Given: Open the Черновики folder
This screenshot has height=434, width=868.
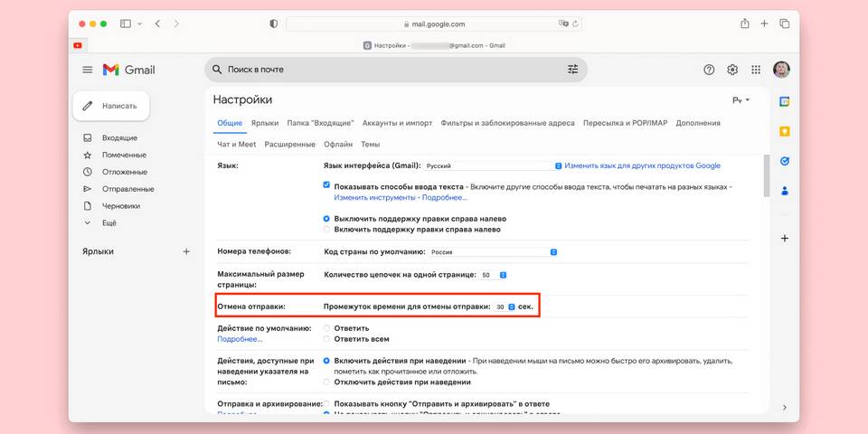Looking at the screenshot, I should pos(120,206).
